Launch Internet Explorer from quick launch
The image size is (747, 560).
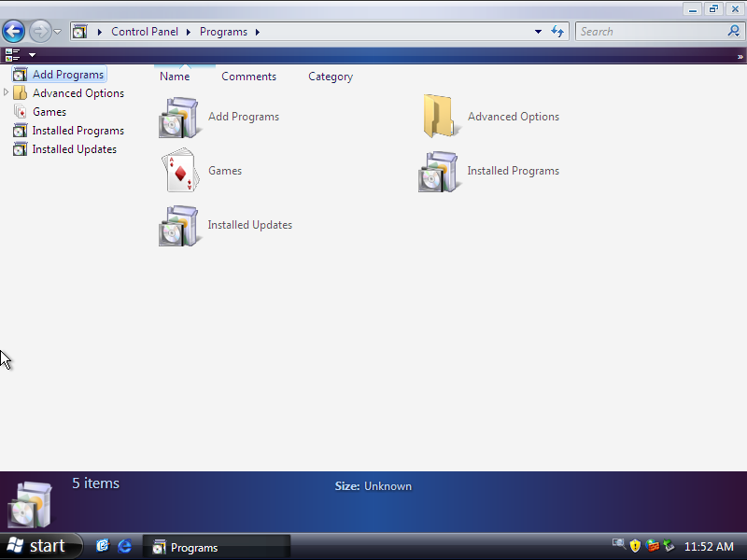pyautogui.click(x=124, y=546)
